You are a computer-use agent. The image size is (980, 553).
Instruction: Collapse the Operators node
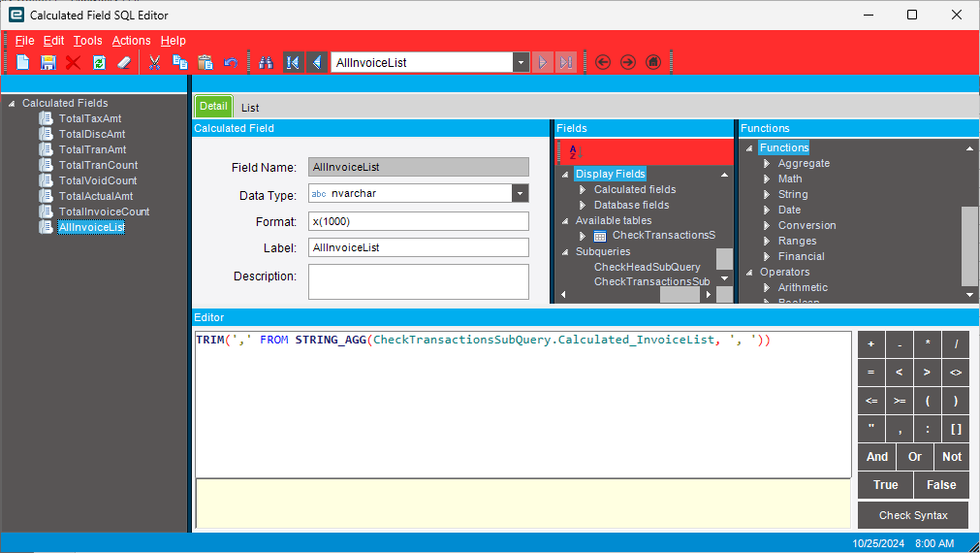pos(749,273)
